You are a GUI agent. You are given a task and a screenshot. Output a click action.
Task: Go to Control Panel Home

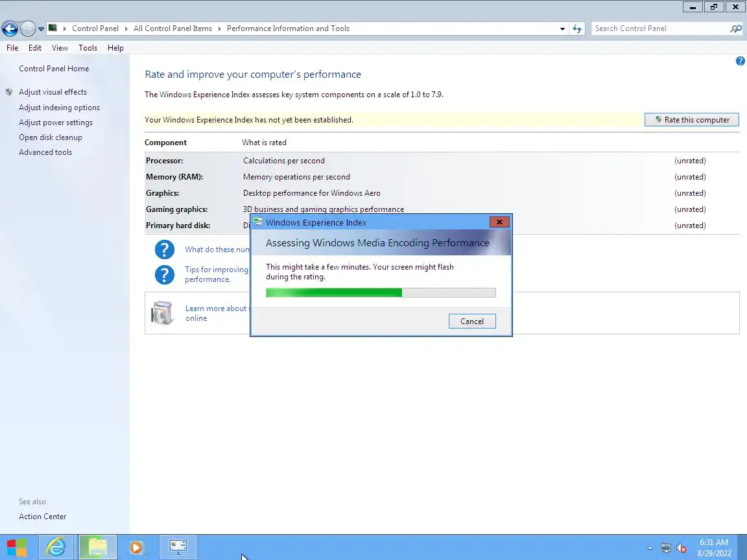[x=54, y=69]
